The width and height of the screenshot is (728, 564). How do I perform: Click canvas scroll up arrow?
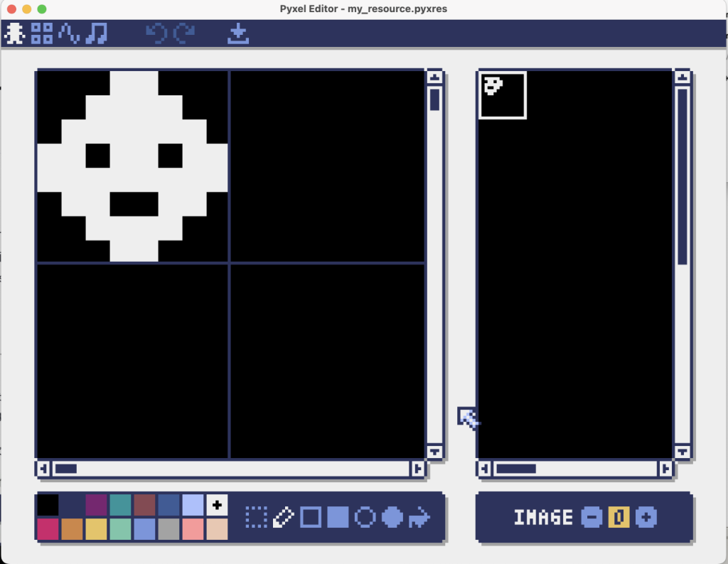click(434, 77)
